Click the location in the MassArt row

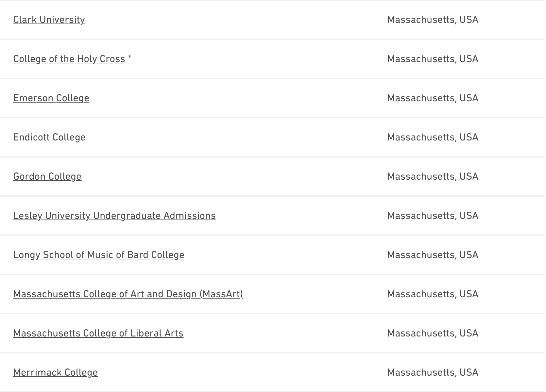pyautogui.click(x=433, y=294)
